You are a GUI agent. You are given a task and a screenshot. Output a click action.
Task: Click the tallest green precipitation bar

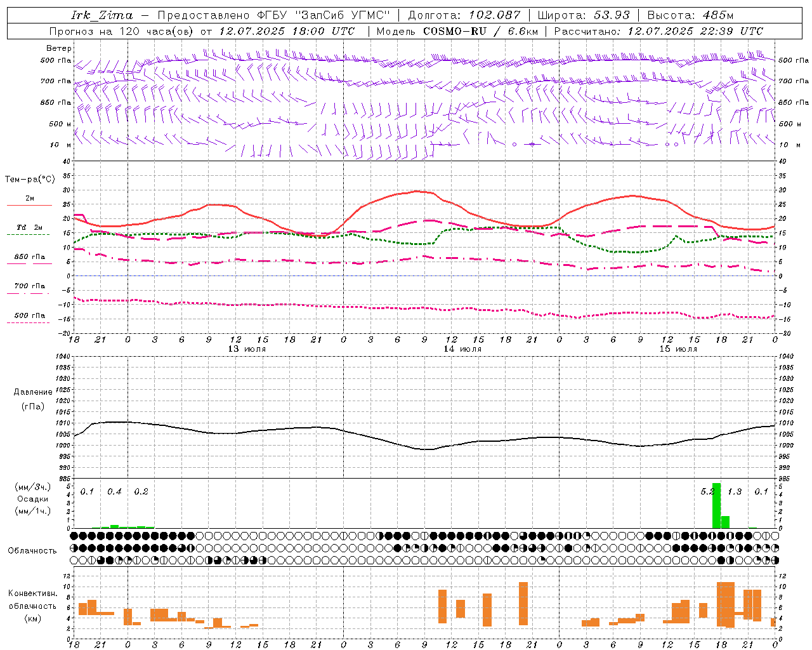pos(716,506)
